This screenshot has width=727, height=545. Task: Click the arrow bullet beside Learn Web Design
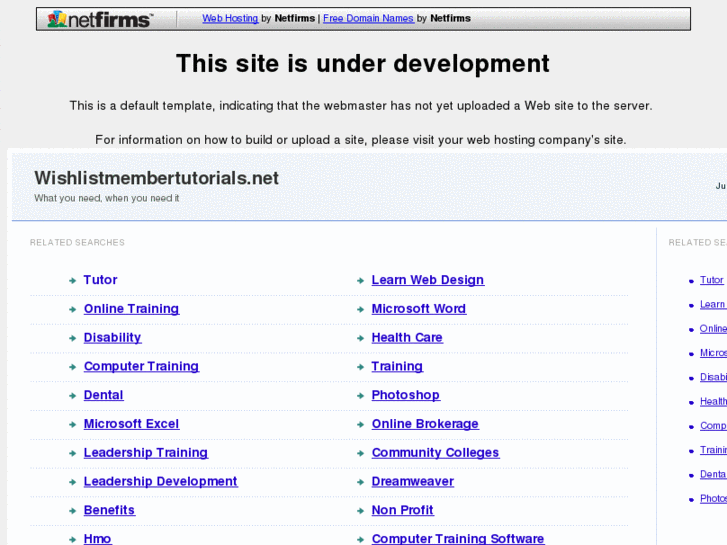coord(361,281)
